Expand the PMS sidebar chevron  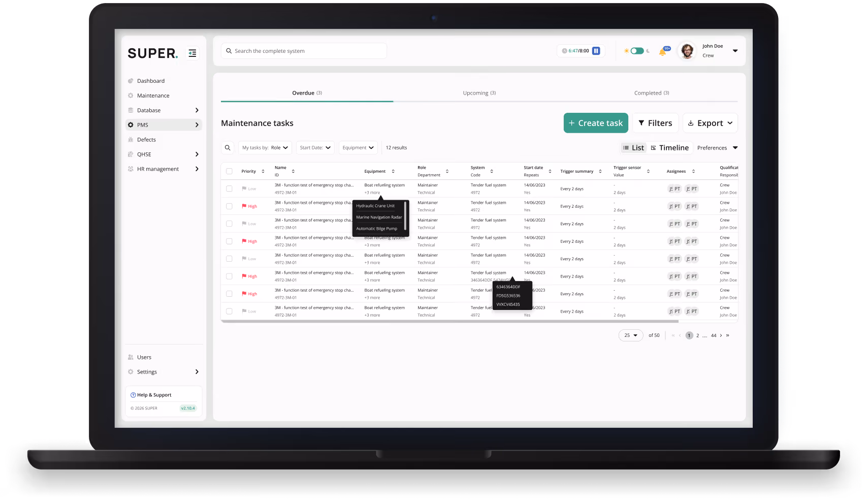click(197, 125)
